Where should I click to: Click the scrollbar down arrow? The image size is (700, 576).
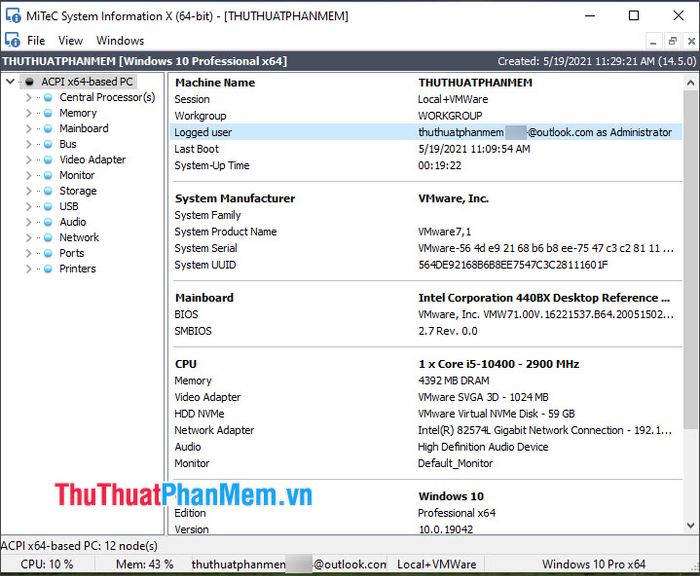pyautogui.click(x=690, y=526)
